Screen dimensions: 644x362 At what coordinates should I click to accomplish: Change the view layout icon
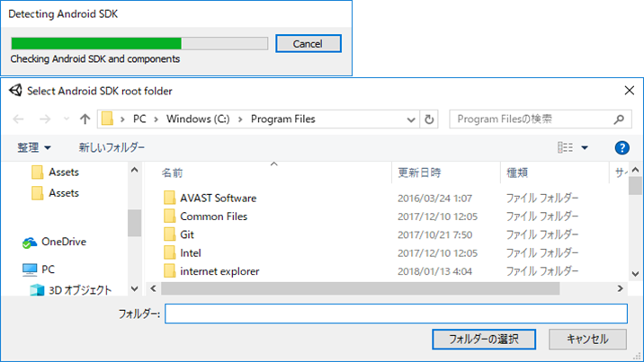tap(565, 147)
